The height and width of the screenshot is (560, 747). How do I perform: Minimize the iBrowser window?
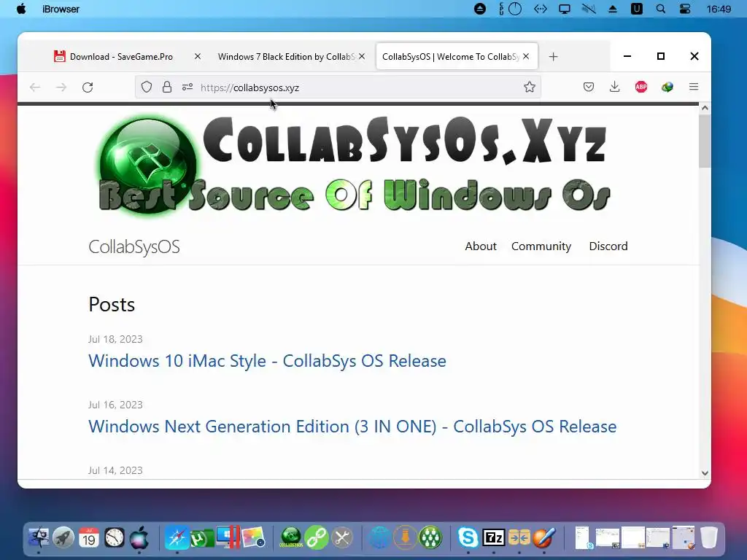(x=627, y=56)
